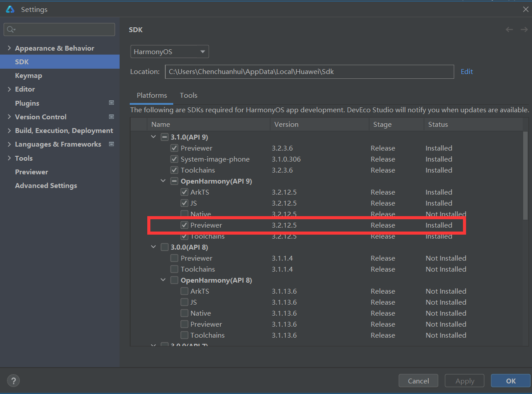532x394 pixels.
Task: Collapse the OpenHarmony(API 8) node
Action: tap(163, 280)
